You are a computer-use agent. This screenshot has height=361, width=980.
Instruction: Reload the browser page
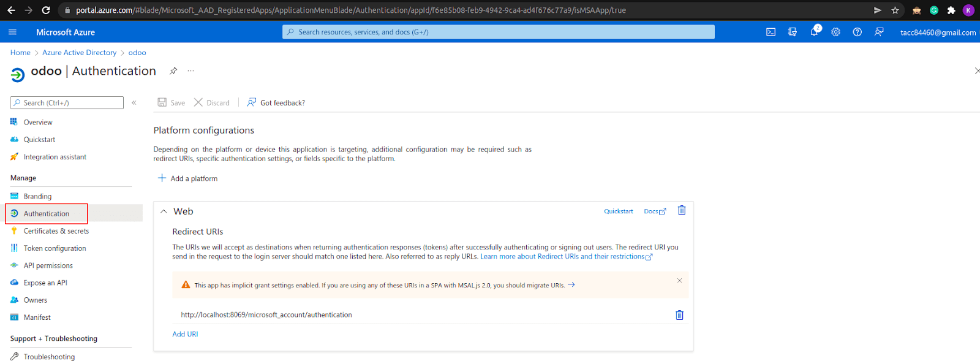tap(46, 10)
